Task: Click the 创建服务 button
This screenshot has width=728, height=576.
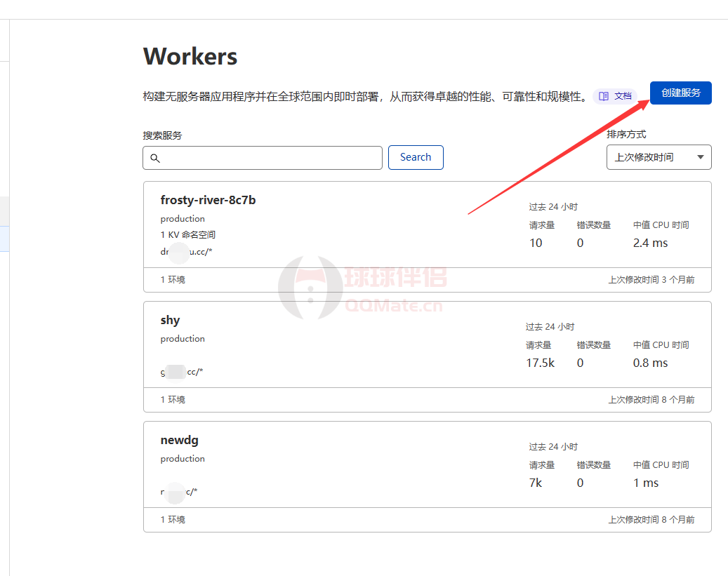Action: [680, 93]
